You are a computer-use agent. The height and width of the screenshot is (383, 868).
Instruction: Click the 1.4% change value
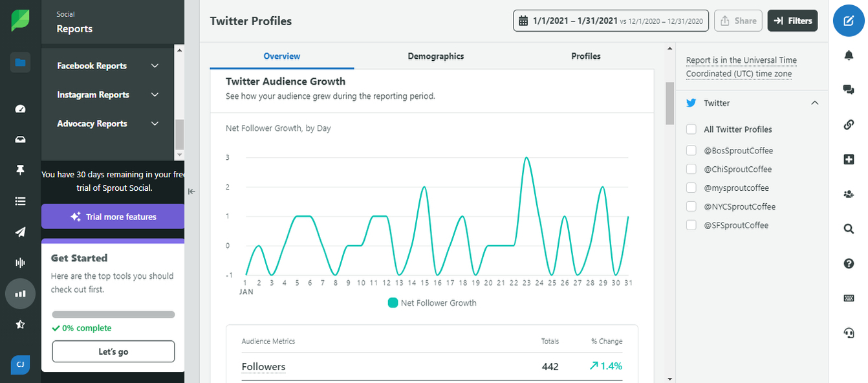(x=605, y=366)
